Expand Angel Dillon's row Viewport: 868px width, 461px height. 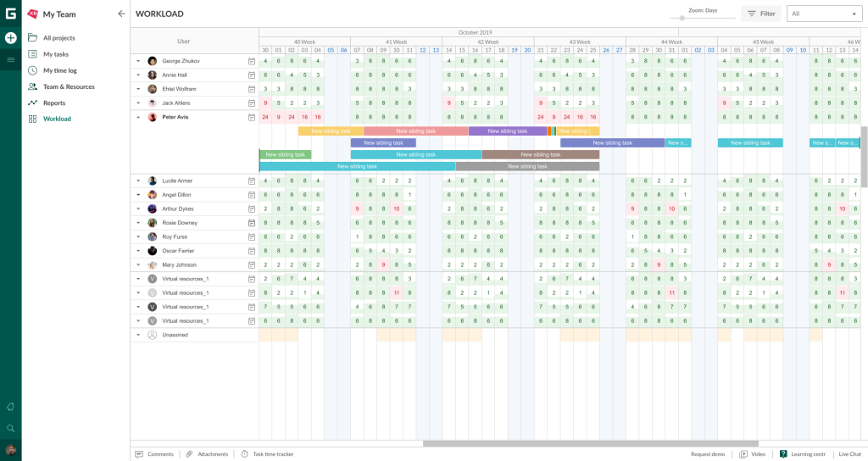pos(138,195)
